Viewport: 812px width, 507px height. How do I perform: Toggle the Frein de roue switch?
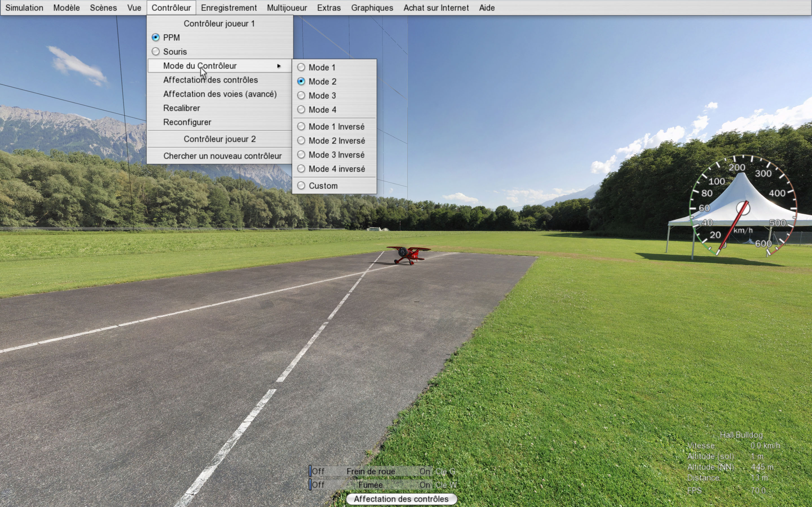coord(370,471)
